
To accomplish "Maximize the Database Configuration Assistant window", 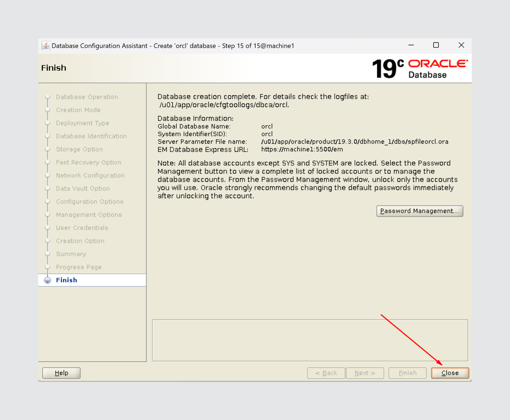I will (x=436, y=45).
